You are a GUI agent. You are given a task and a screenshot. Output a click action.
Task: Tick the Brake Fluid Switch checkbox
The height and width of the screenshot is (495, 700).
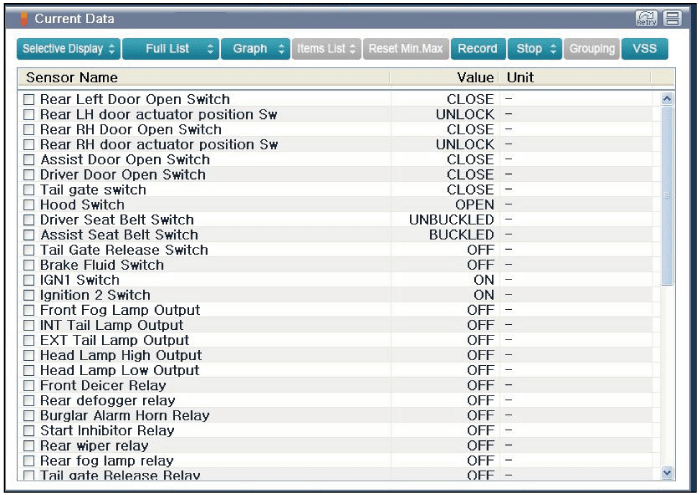click(x=29, y=265)
